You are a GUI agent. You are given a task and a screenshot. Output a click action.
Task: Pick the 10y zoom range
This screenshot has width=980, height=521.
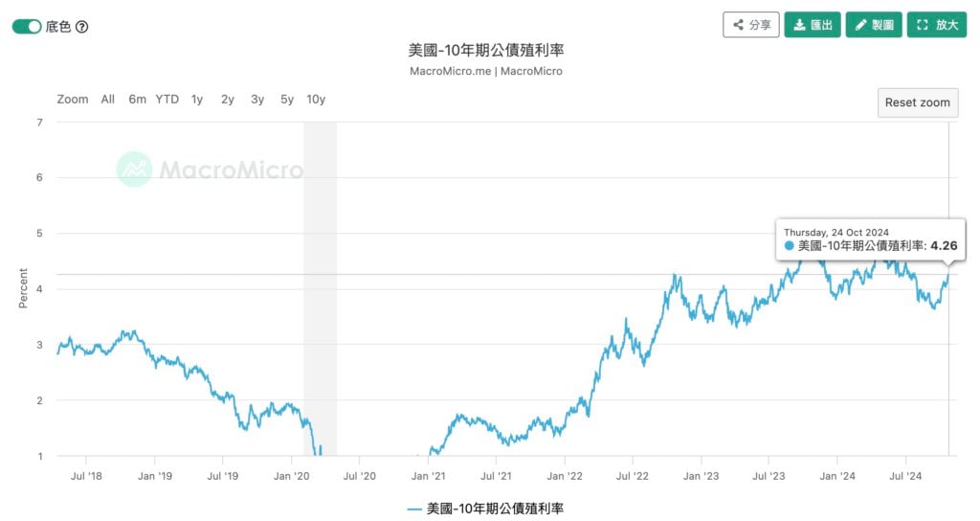tap(316, 99)
